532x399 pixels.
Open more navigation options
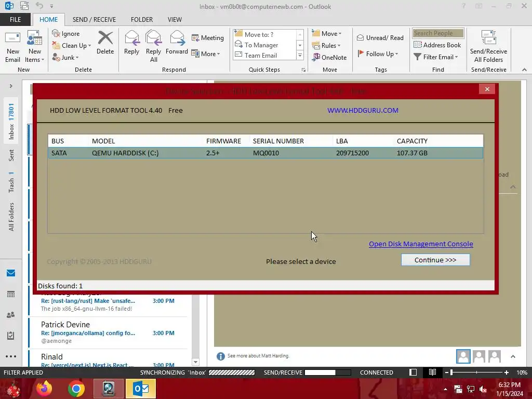11,356
